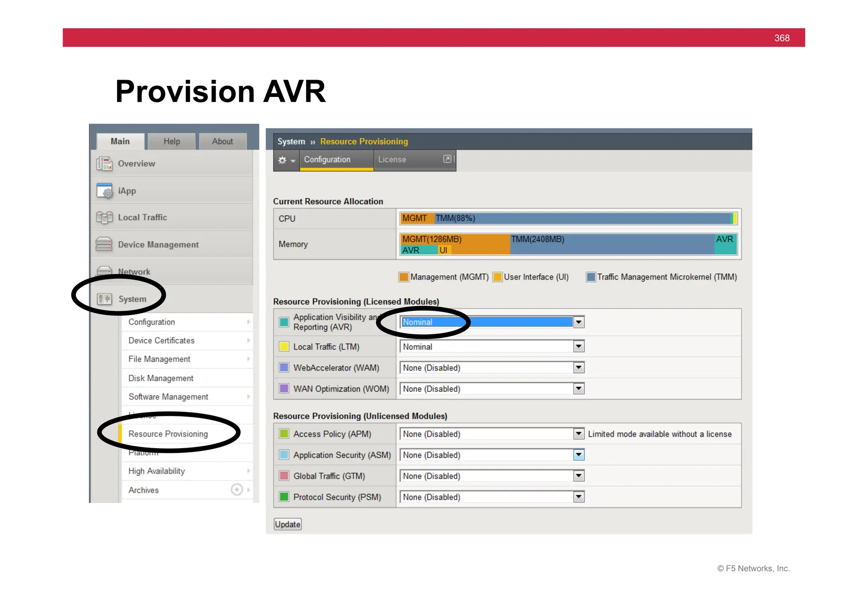The width and height of the screenshot is (868, 613).
Task: Expand the High Availability submenu arrow
Action: point(248,471)
